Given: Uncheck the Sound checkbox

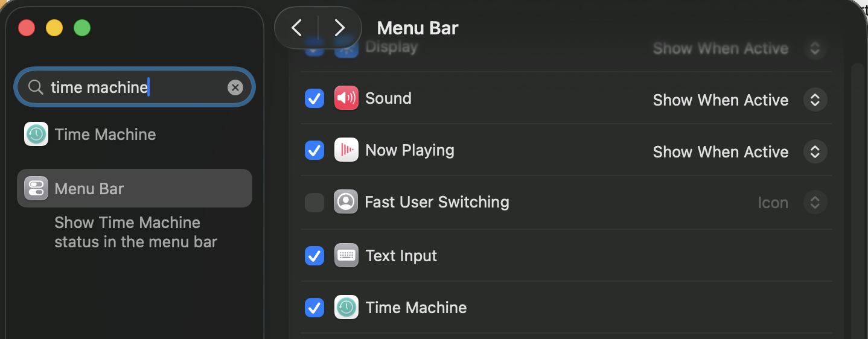Looking at the screenshot, I should pyautogui.click(x=314, y=98).
